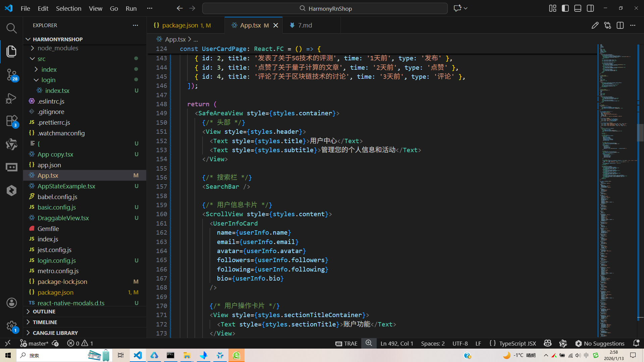This screenshot has height=362, width=644.
Task: Click TypeScript JSX language mode
Action: point(517,343)
